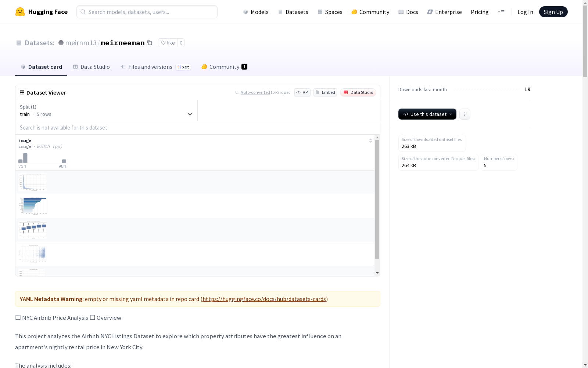Image resolution: width=588 pixels, height=368 pixels.
Task: Open the Community navigation item
Action: click(x=370, y=12)
